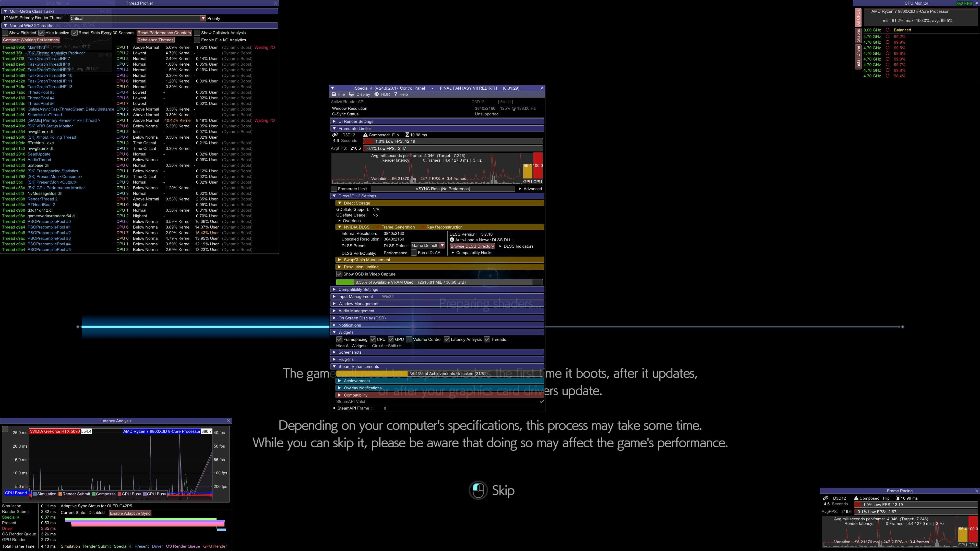Open the DLSS Preset Game Default dropdown

[428, 245]
